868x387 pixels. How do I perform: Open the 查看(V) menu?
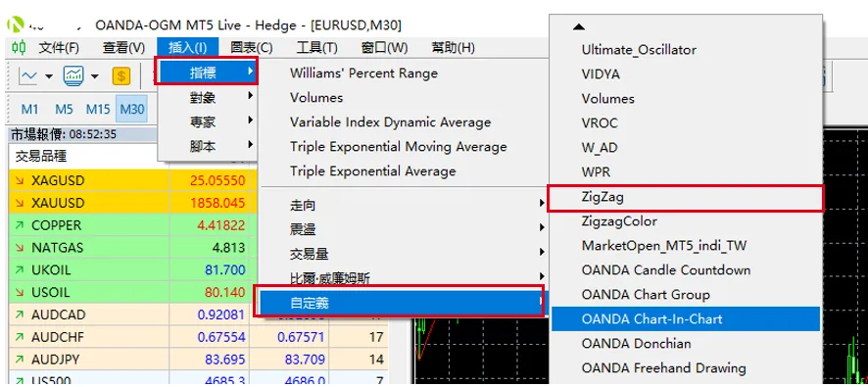point(124,48)
